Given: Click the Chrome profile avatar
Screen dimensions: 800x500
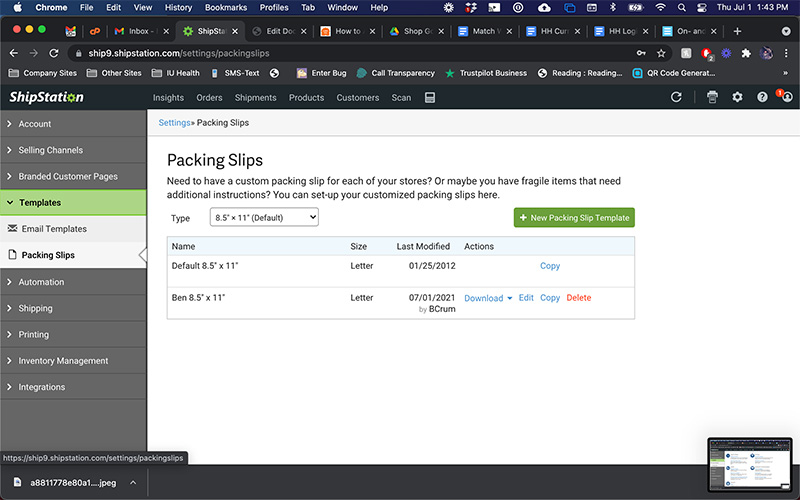Looking at the screenshot, I should pyautogui.click(x=766, y=53).
